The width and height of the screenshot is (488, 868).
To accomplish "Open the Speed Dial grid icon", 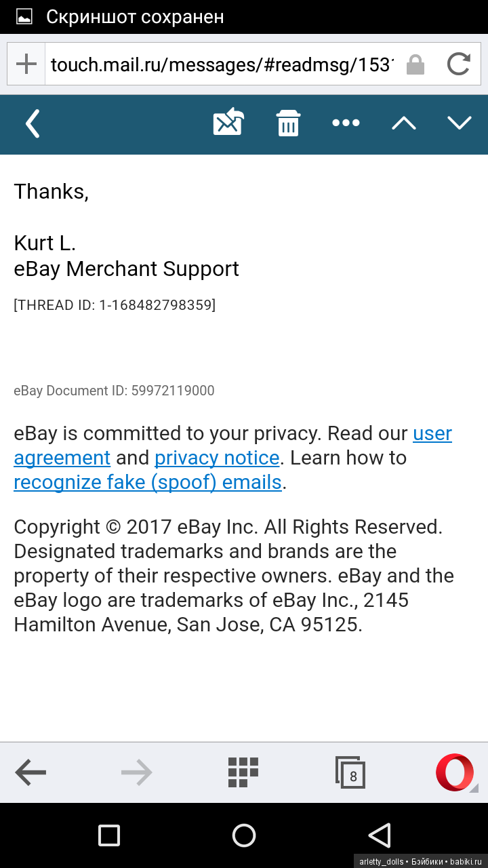I will [243, 772].
